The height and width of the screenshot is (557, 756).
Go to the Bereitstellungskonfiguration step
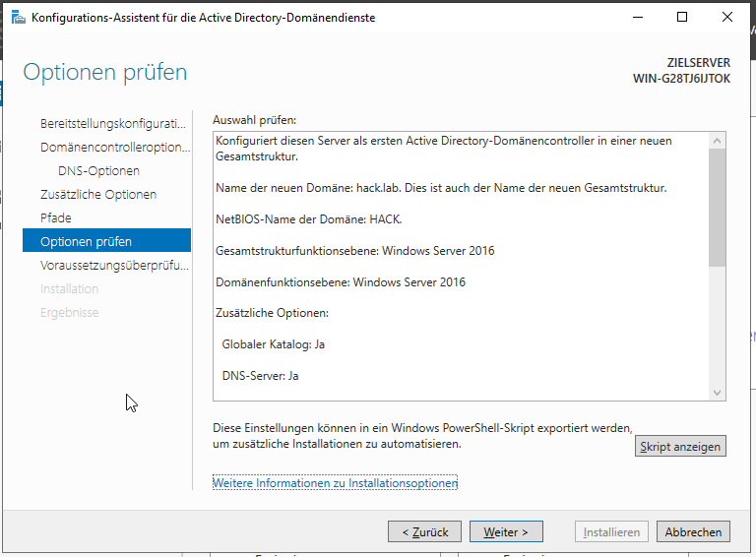[112, 124]
